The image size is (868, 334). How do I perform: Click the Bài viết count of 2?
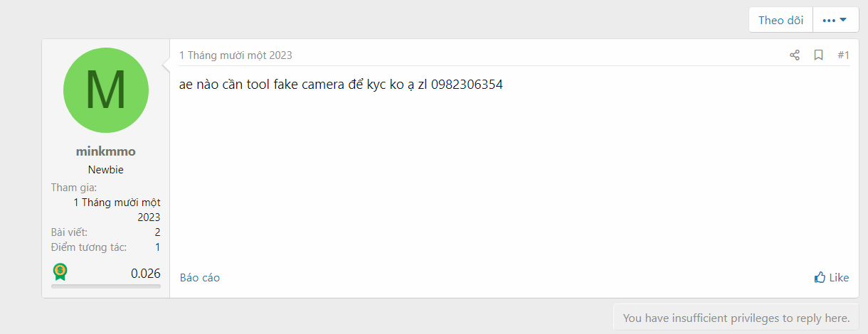tap(157, 232)
